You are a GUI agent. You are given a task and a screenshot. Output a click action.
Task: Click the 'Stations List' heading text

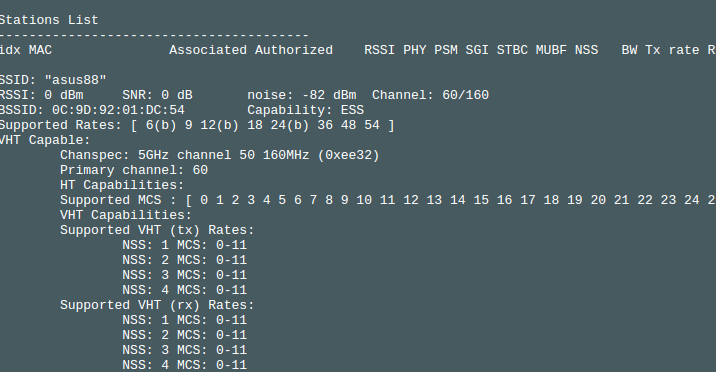point(48,20)
